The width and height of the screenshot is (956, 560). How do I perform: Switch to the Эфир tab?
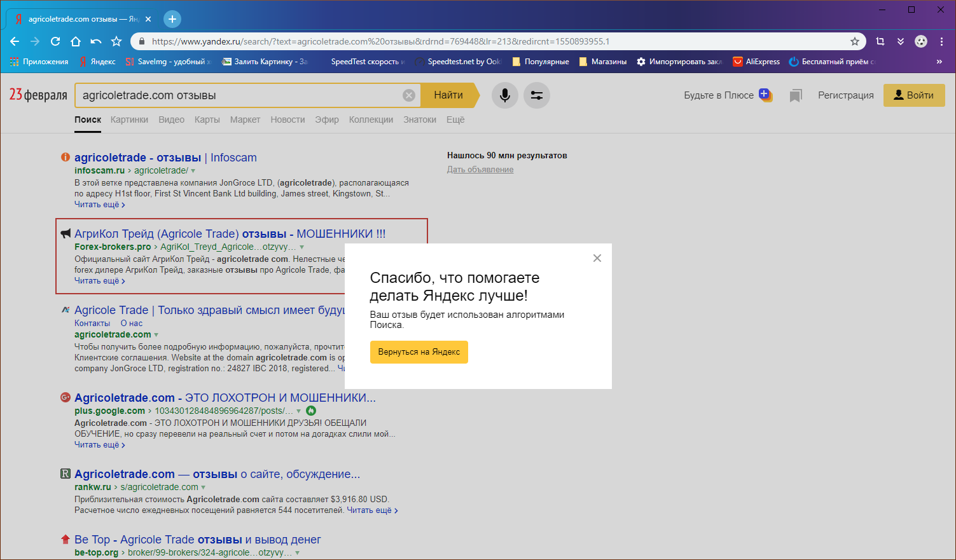[327, 120]
